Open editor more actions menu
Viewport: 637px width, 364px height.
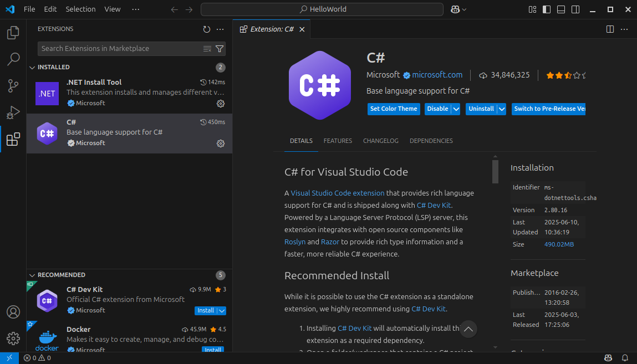pyautogui.click(x=624, y=29)
